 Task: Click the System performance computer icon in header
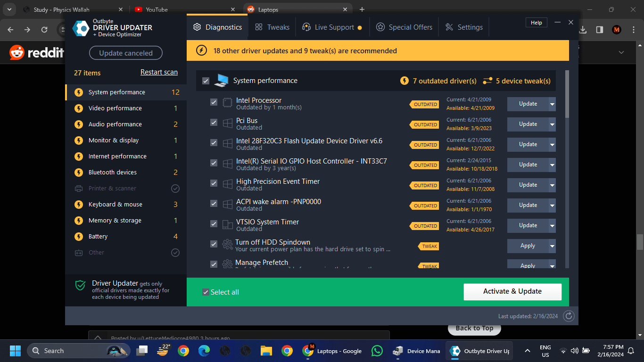[x=221, y=81]
